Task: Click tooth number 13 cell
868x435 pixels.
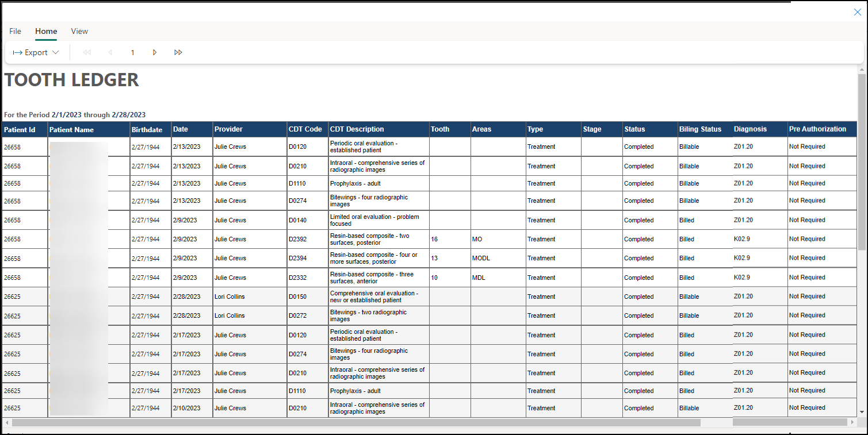Action: click(x=450, y=258)
